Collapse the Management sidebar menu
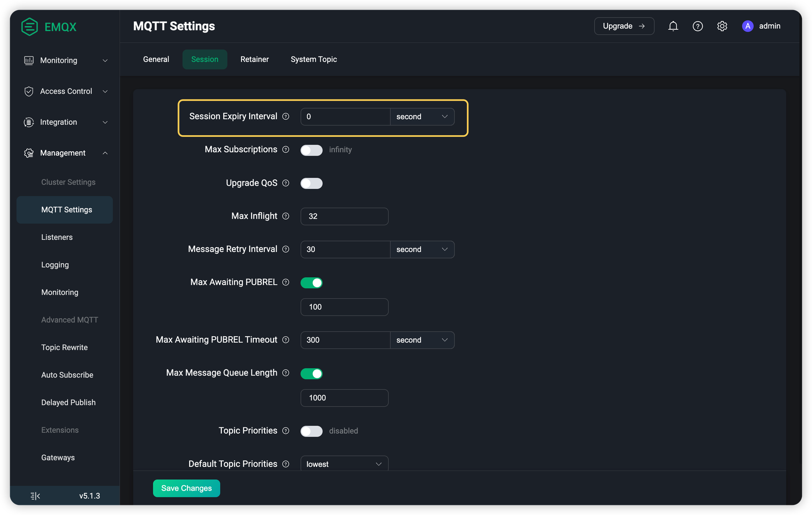This screenshot has width=812, height=515. point(65,153)
